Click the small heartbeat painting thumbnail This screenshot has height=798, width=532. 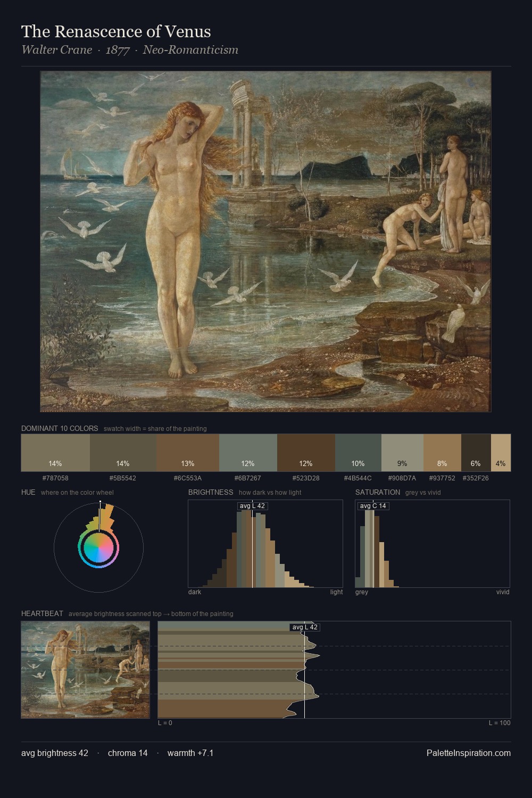[85, 670]
